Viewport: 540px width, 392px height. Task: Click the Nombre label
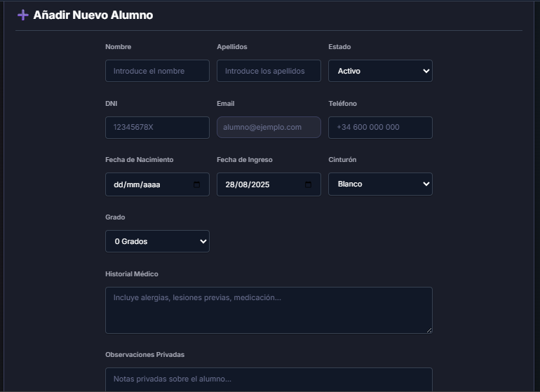click(118, 47)
